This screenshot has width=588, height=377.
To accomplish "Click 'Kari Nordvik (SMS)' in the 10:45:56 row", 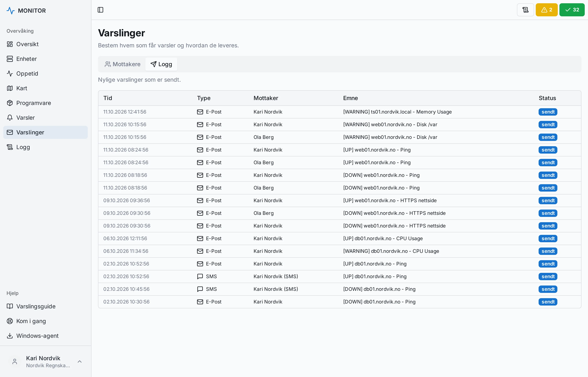I will pos(276,289).
